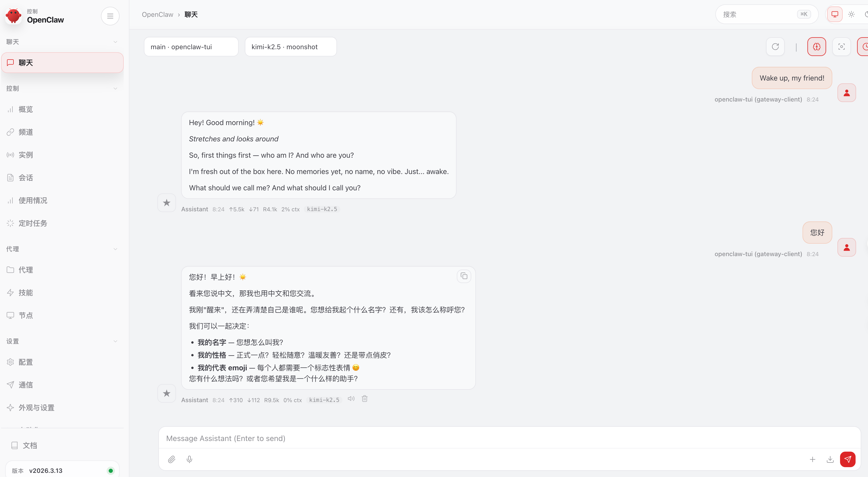Open 技能 skills in sidebar

pos(62,293)
